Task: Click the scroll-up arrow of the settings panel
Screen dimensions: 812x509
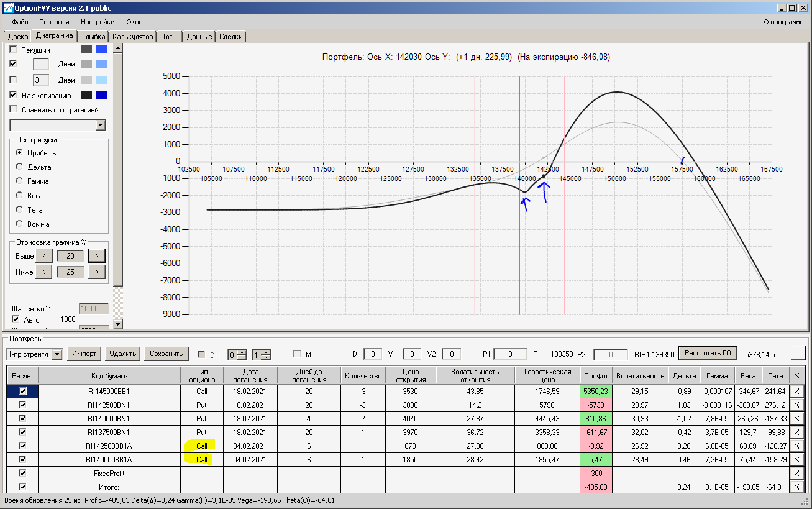Action: tap(118, 49)
